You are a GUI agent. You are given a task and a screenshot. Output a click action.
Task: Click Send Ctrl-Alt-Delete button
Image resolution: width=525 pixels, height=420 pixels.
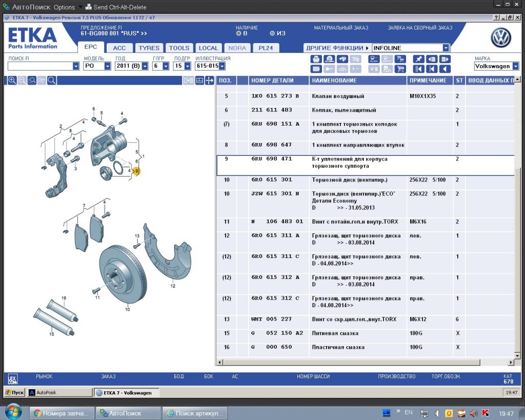(116, 7)
